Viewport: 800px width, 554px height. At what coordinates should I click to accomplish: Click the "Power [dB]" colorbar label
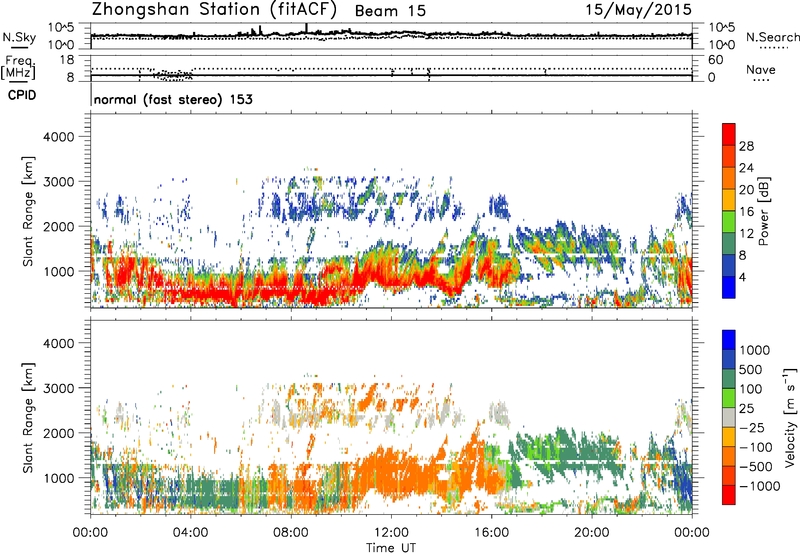[x=764, y=211]
